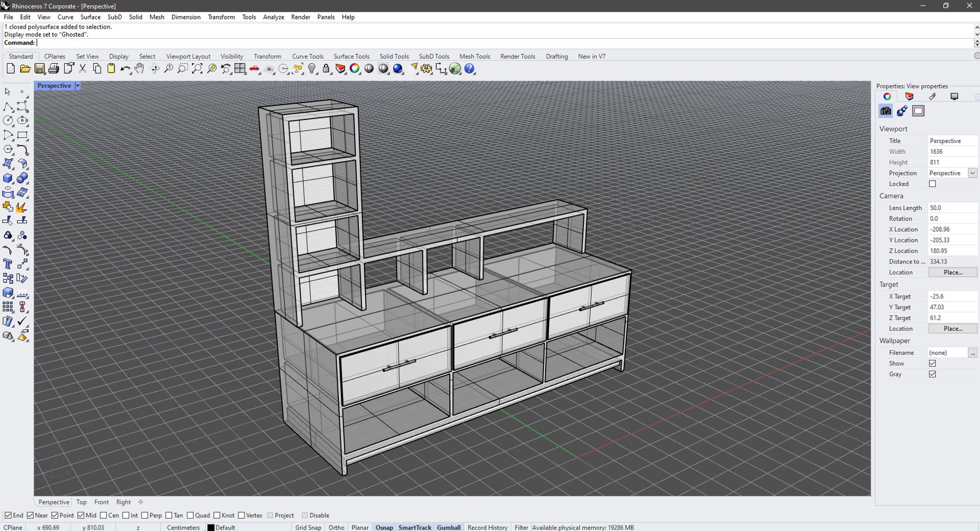Enable the Cen osnap checkbox
This screenshot has width=980, height=531.
(104, 515)
